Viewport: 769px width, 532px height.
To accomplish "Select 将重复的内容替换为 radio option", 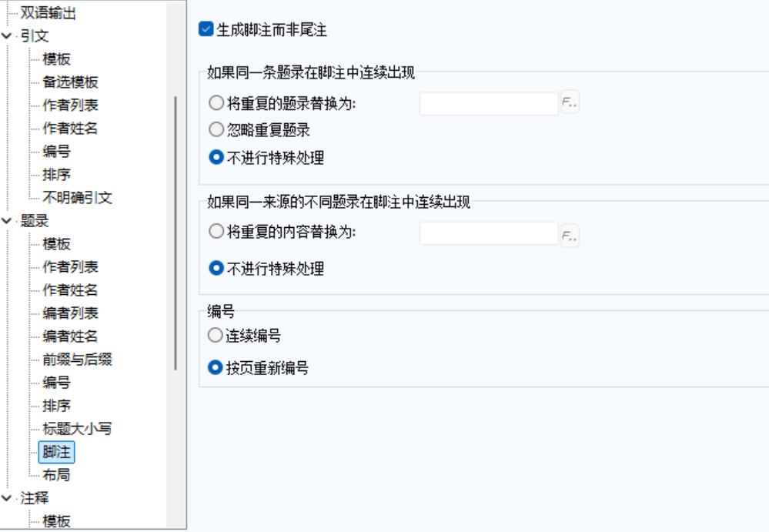I will pyautogui.click(x=216, y=231).
